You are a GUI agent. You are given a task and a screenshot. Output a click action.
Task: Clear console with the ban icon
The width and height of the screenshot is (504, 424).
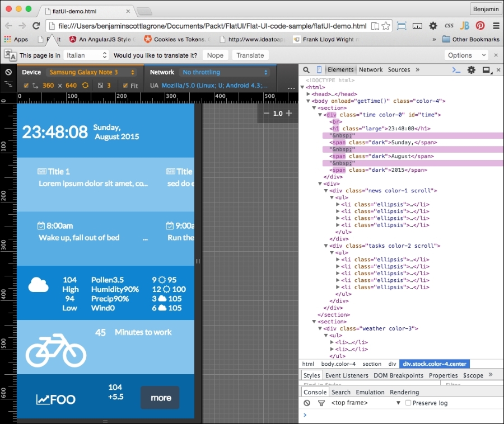pyautogui.click(x=307, y=403)
